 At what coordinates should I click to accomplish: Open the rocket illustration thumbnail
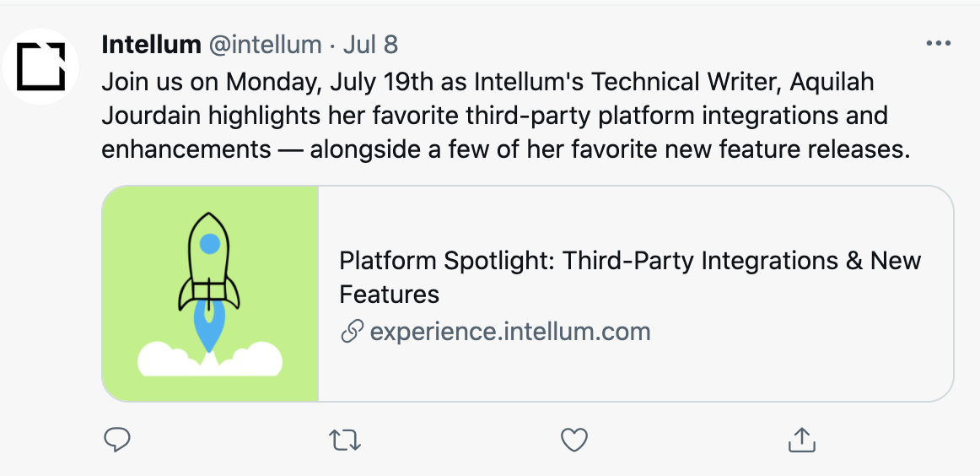coord(210,293)
